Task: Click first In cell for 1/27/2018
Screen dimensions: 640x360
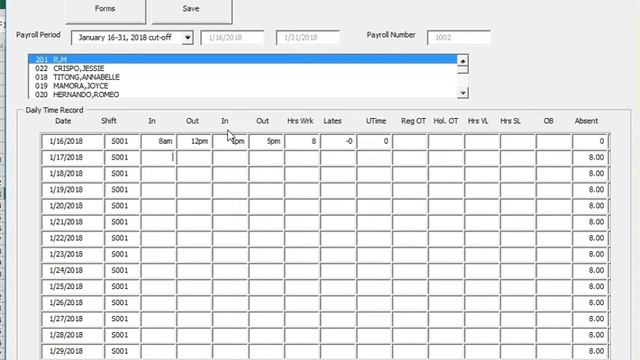Action: (x=158, y=319)
